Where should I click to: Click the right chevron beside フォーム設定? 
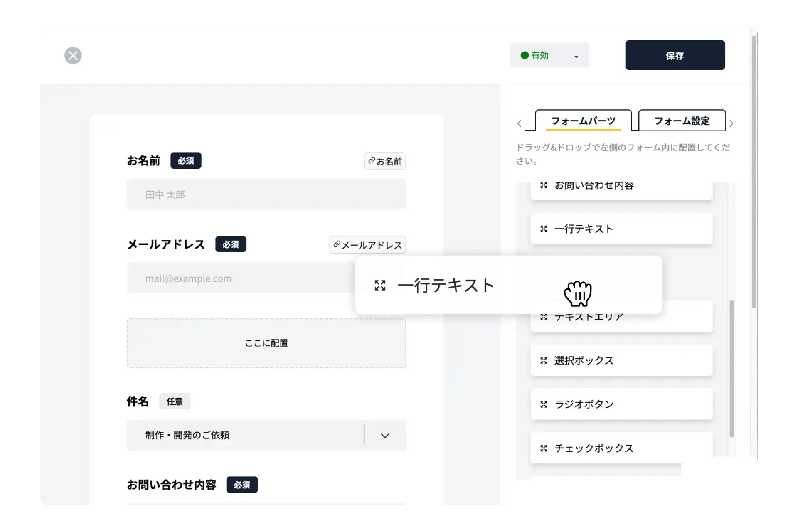731,123
